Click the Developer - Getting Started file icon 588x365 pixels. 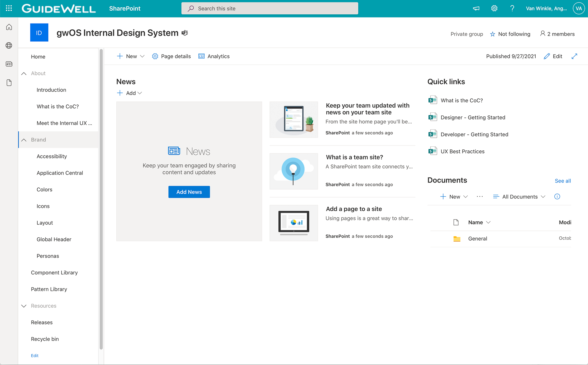click(432, 134)
